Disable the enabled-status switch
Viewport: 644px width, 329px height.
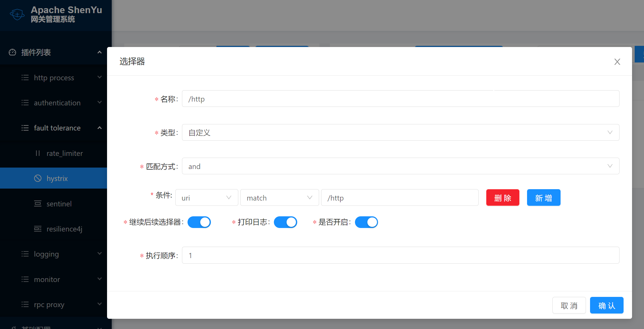click(366, 222)
